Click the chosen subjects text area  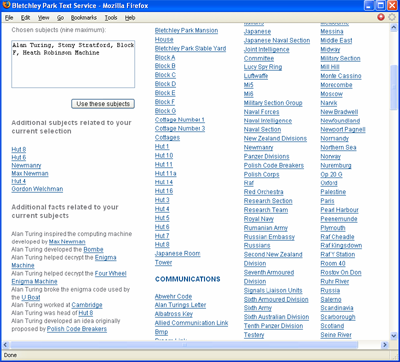[73, 64]
